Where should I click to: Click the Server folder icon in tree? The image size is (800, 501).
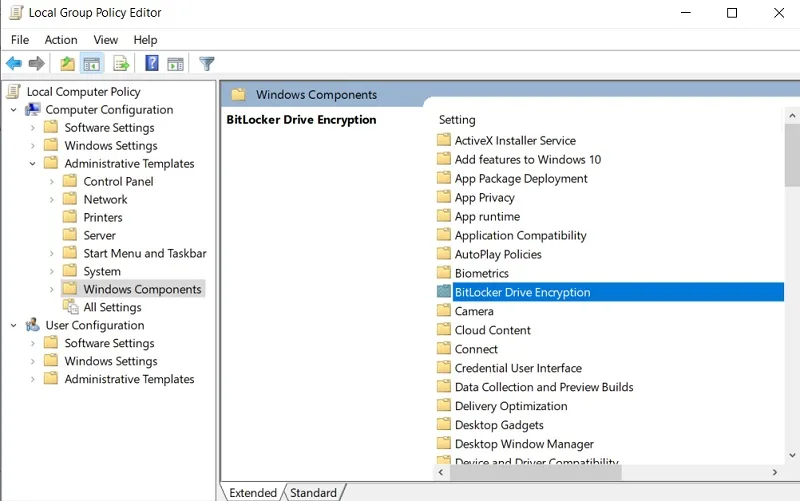tap(70, 235)
